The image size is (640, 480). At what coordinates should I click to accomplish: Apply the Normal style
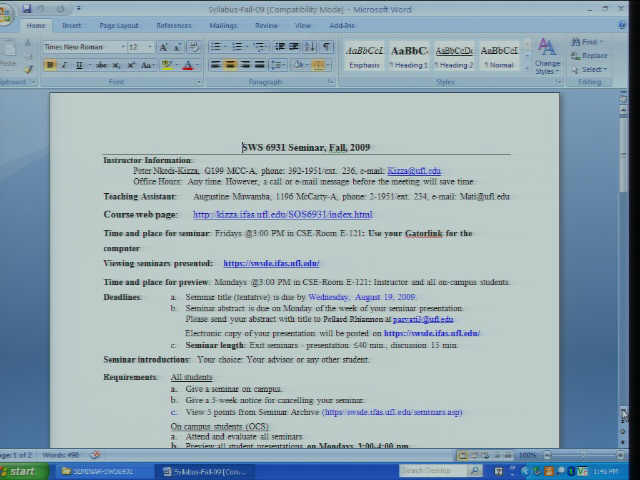coord(499,56)
